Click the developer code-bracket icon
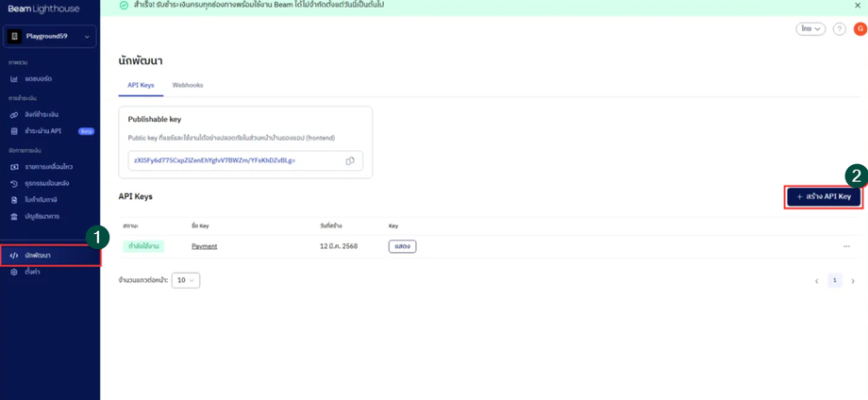The width and height of the screenshot is (868, 400). pyautogui.click(x=14, y=256)
